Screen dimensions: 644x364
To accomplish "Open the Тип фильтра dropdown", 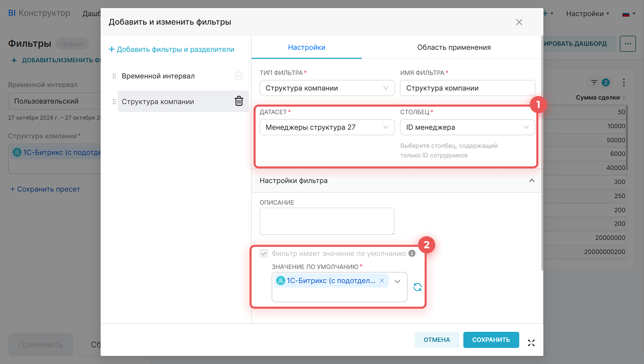I will click(x=327, y=88).
